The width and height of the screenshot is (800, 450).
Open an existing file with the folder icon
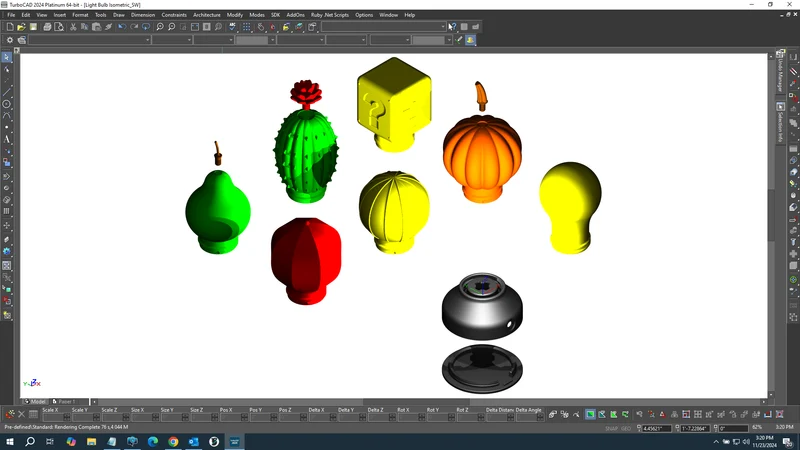21,27
